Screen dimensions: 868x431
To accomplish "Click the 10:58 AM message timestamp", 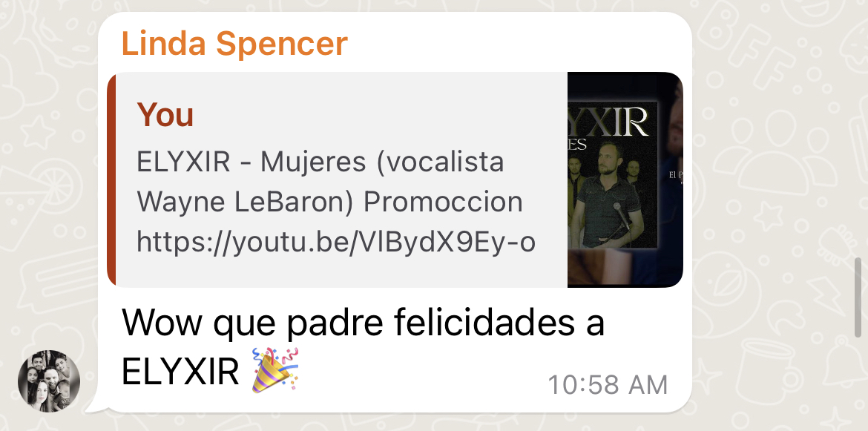I will click(608, 385).
